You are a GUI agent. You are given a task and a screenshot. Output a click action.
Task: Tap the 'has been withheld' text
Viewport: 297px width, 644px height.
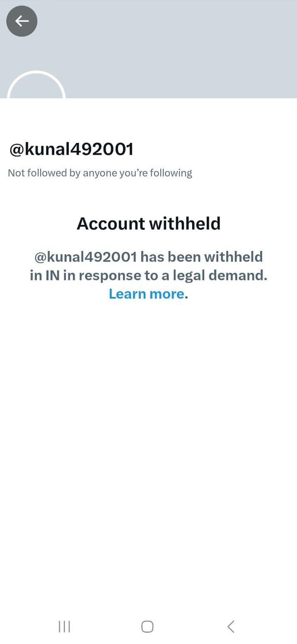pyautogui.click(x=202, y=257)
